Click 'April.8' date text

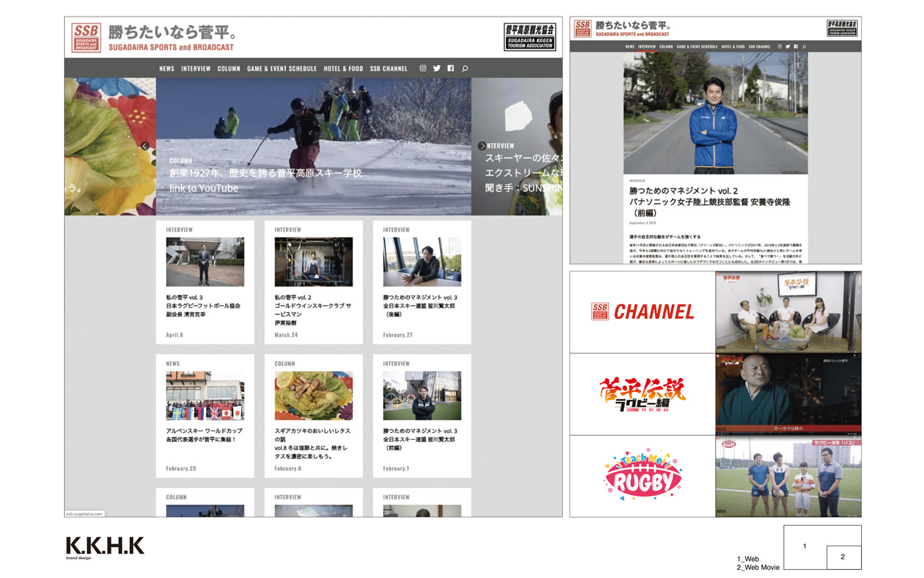174,335
